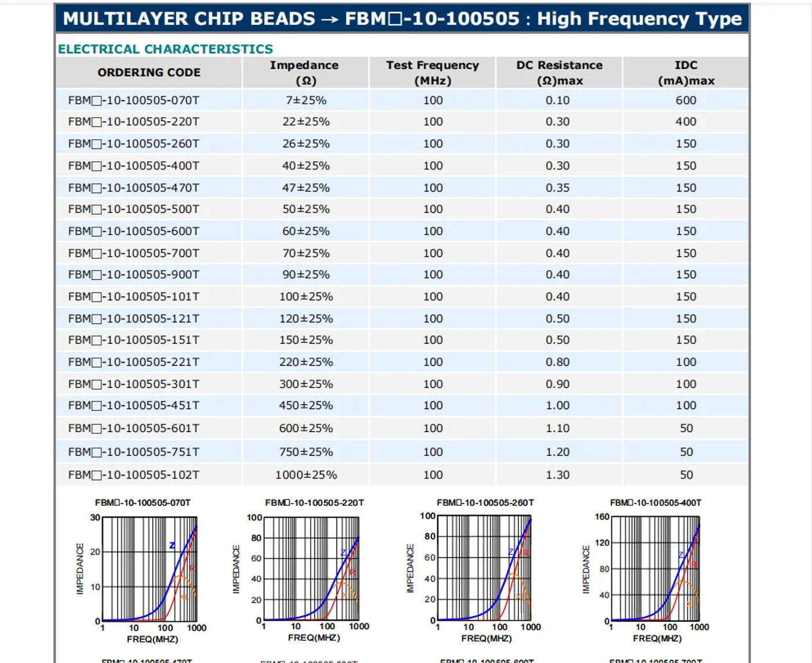
Task: Click the impedance value 1000±25%
Action: point(306,475)
